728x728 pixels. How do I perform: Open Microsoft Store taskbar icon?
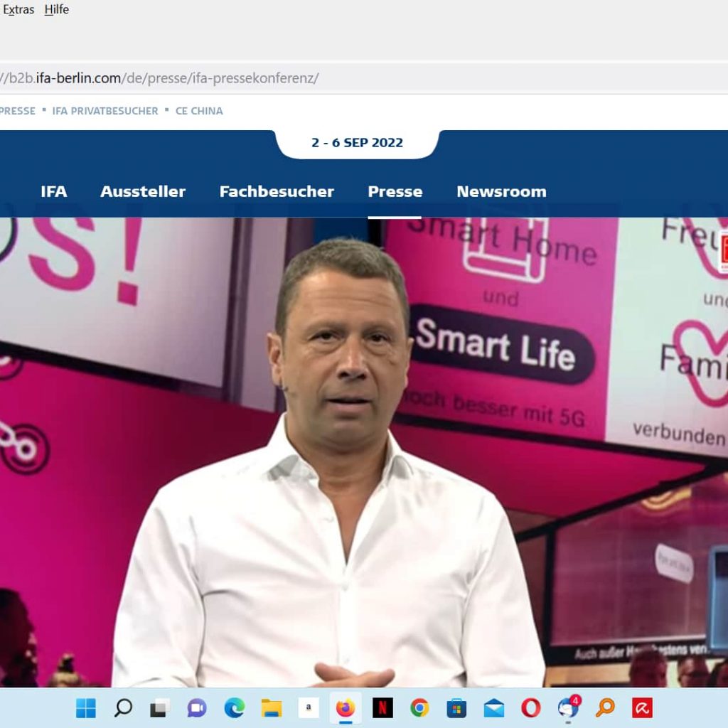coord(456,708)
